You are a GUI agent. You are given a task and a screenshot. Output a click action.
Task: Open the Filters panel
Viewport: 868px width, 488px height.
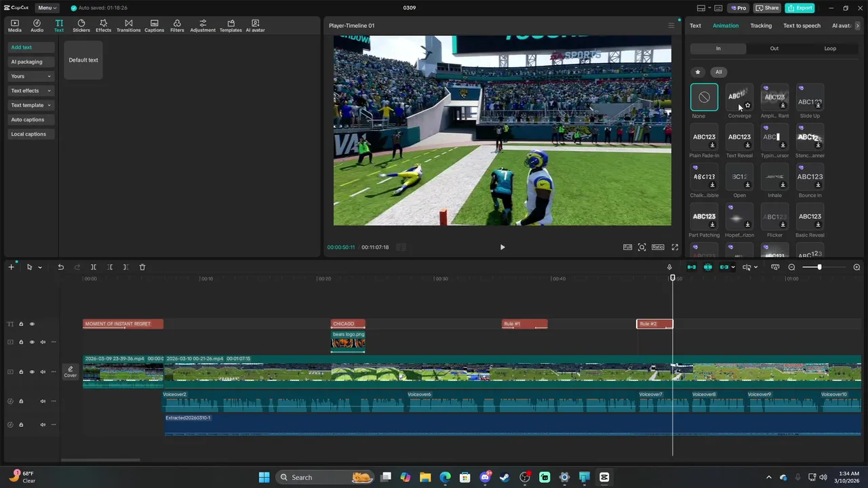(177, 26)
